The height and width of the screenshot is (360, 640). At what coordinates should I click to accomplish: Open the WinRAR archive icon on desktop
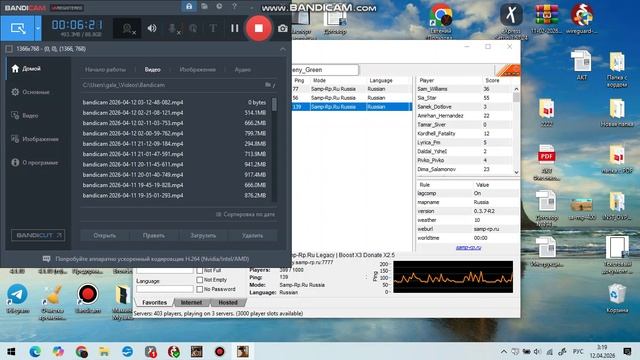[546, 18]
